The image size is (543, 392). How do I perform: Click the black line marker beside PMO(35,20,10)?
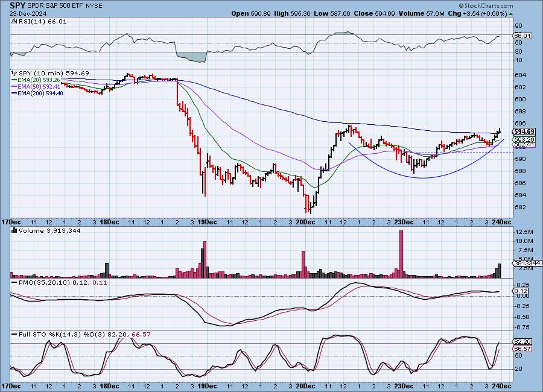pos(14,283)
